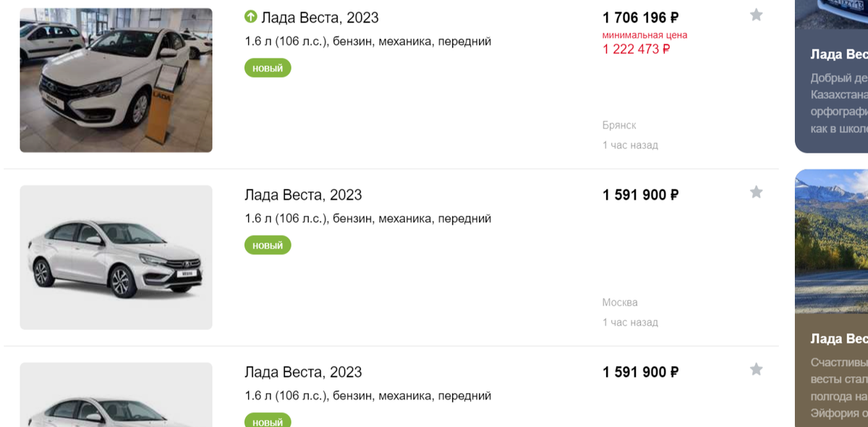Open the white Lada Vesta showroom photo
868x427 pixels.
116,80
